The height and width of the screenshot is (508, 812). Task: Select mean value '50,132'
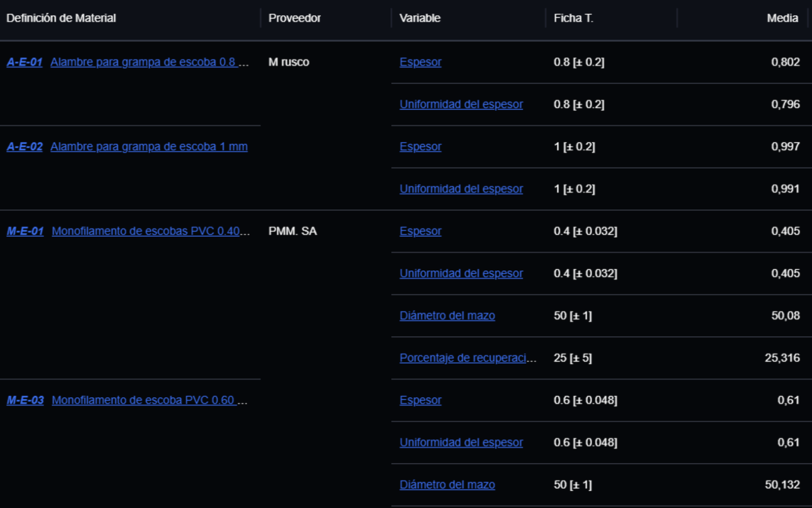[x=782, y=485]
